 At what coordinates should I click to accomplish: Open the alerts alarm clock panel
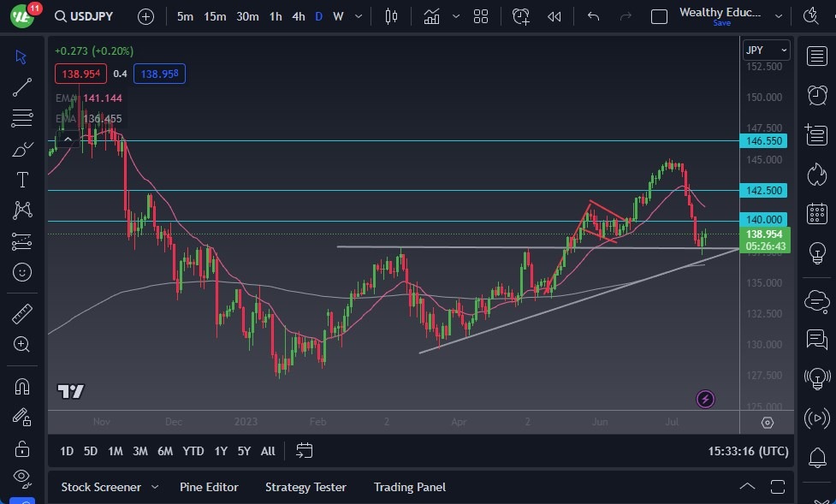tap(817, 95)
